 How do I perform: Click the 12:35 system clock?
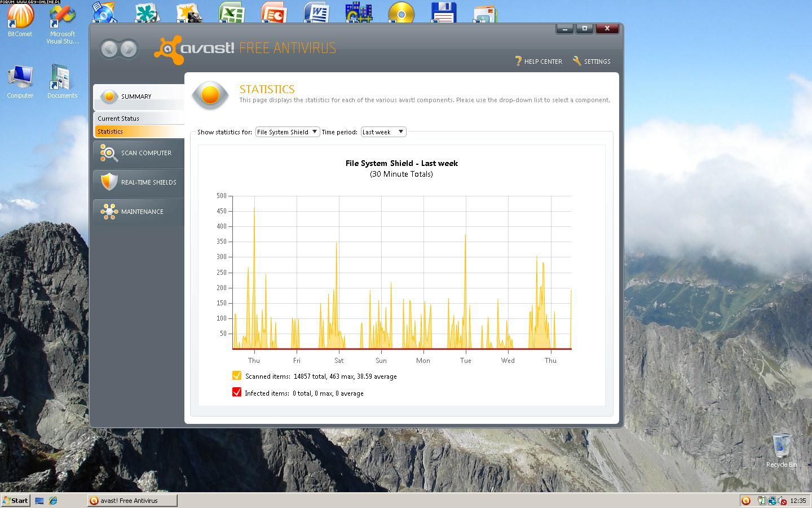coord(798,501)
